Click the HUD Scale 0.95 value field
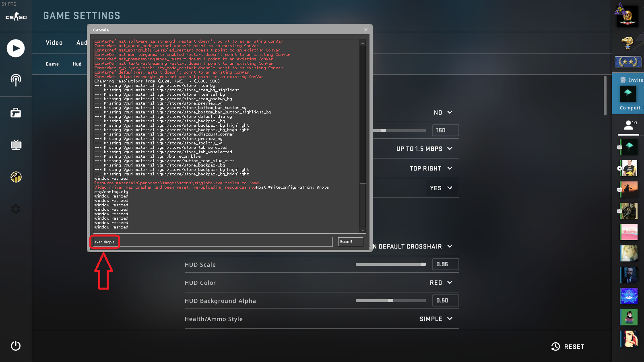This screenshot has width=644, height=362. [446, 264]
